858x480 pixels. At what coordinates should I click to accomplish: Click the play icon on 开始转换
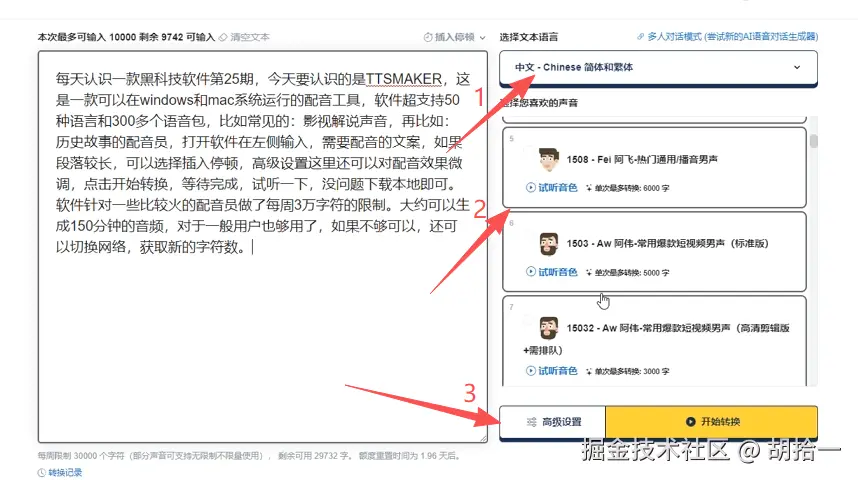coord(691,422)
